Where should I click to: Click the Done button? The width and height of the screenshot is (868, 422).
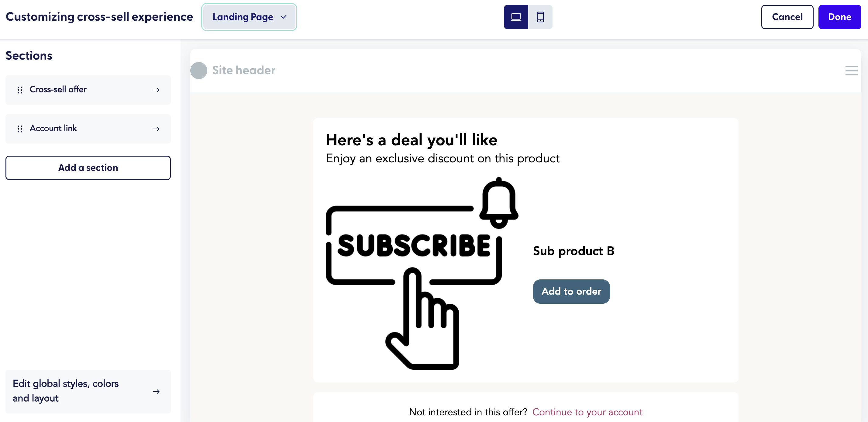[839, 17]
